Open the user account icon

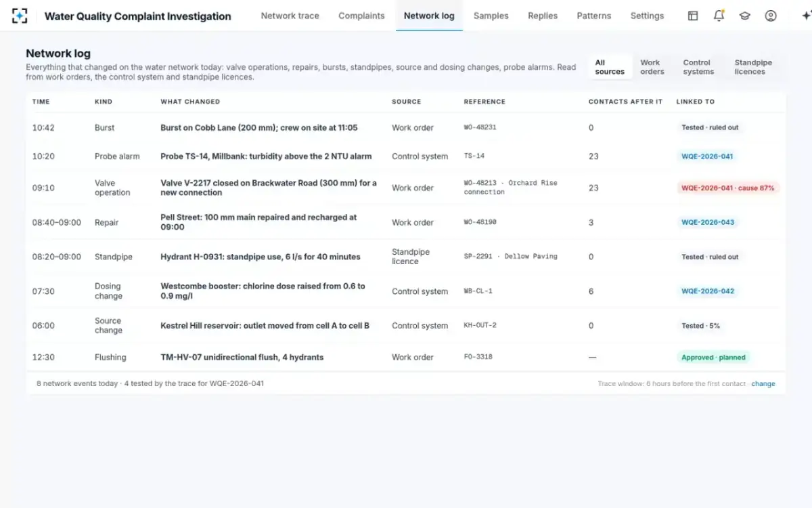click(771, 16)
